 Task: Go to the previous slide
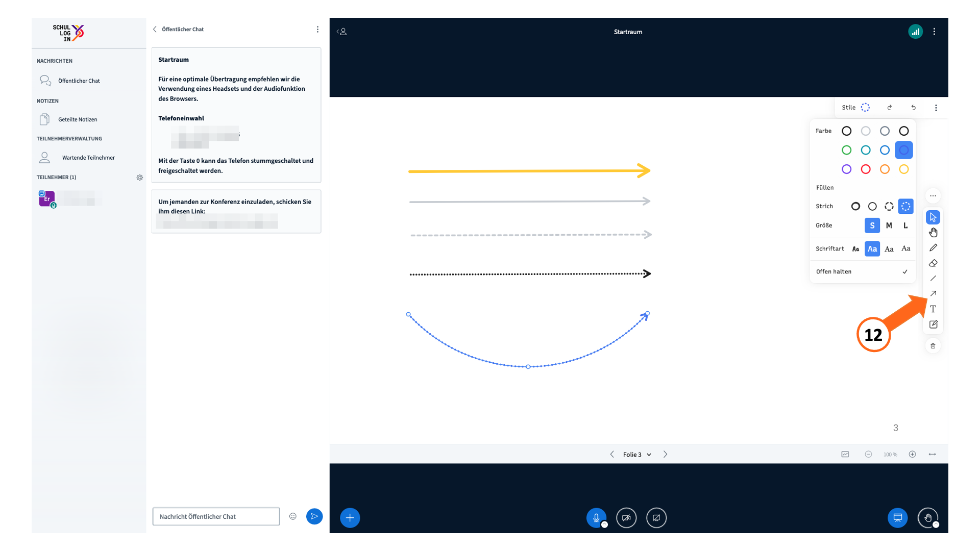(x=612, y=455)
